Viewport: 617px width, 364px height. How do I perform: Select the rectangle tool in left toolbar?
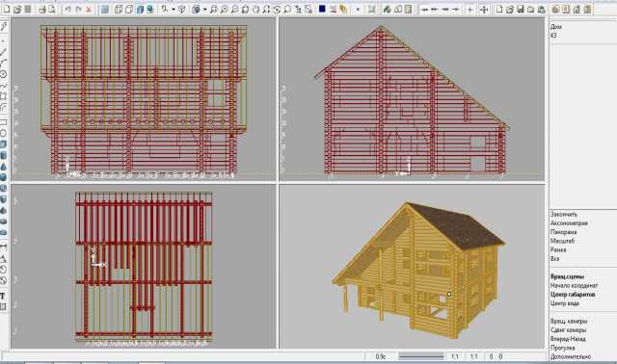(4, 122)
